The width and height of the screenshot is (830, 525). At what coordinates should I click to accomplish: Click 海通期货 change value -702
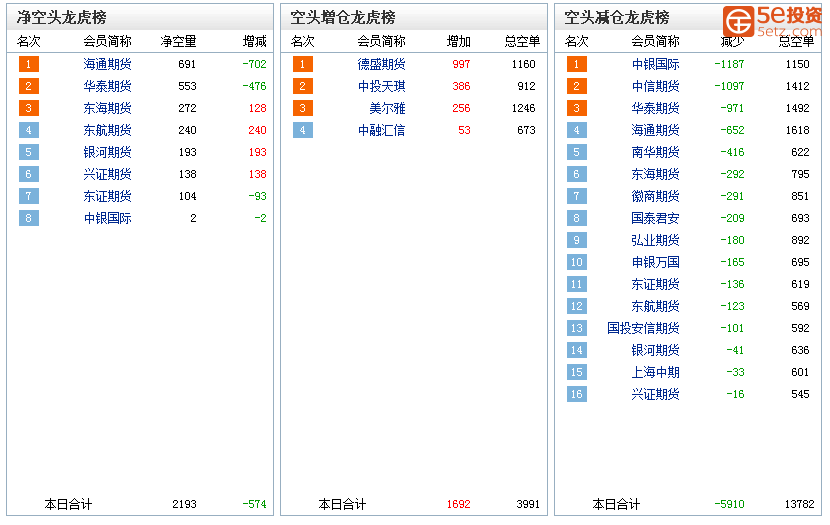coord(255,65)
